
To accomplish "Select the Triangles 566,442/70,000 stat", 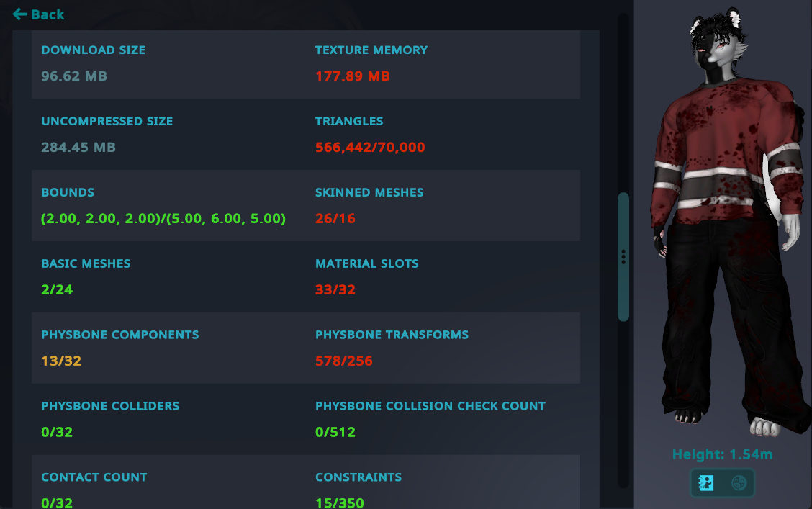I will pyautogui.click(x=370, y=147).
